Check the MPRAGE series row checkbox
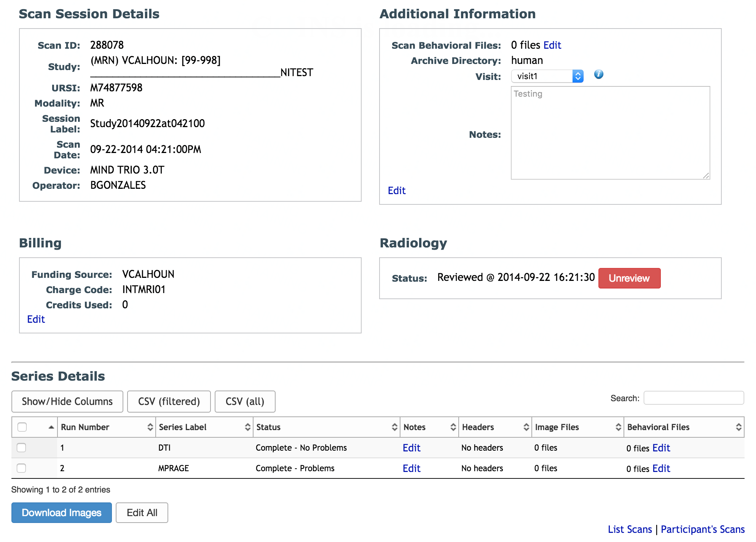 (x=22, y=468)
